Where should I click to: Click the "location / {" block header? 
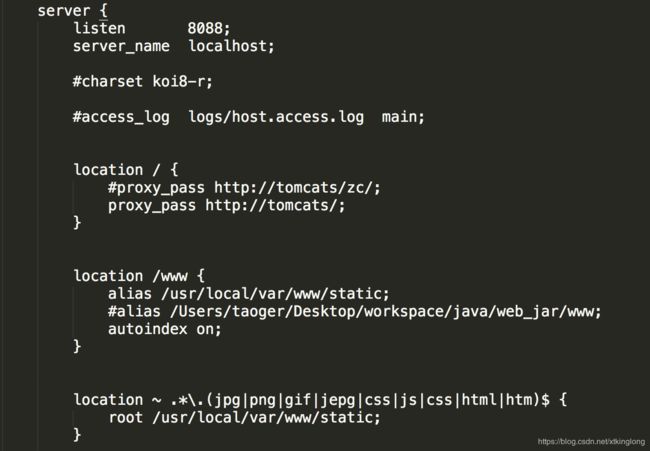click(x=126, y=170)
